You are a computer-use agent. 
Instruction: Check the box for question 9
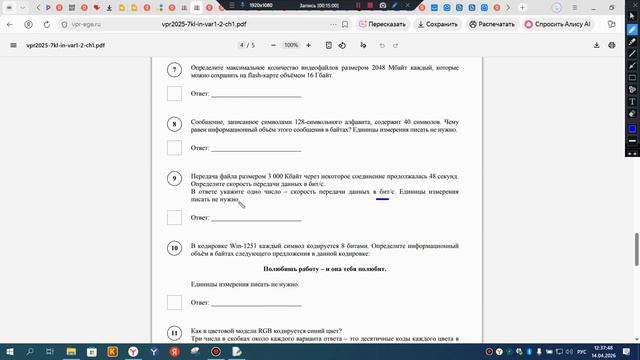(174, 218)
